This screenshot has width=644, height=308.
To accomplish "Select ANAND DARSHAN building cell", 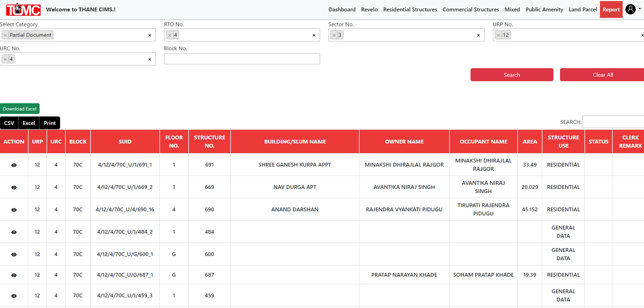I will (x=295, y=210).
